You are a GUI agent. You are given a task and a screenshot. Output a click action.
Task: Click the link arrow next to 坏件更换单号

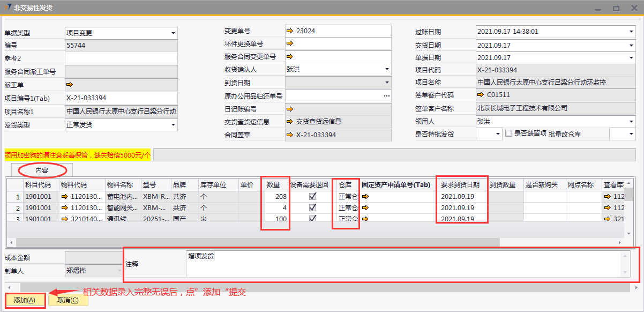tap(290, 43)
